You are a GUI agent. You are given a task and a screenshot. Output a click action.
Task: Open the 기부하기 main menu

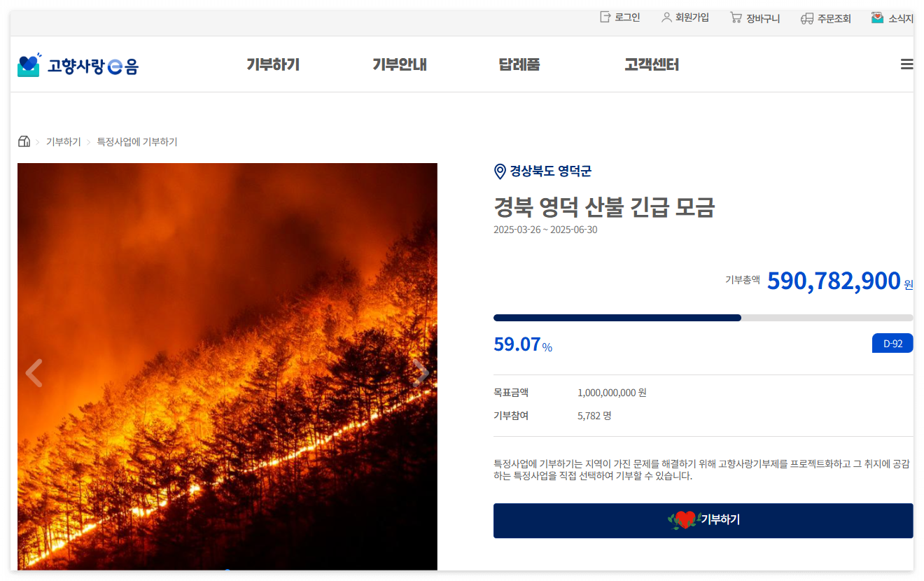[x=273, y=65]
